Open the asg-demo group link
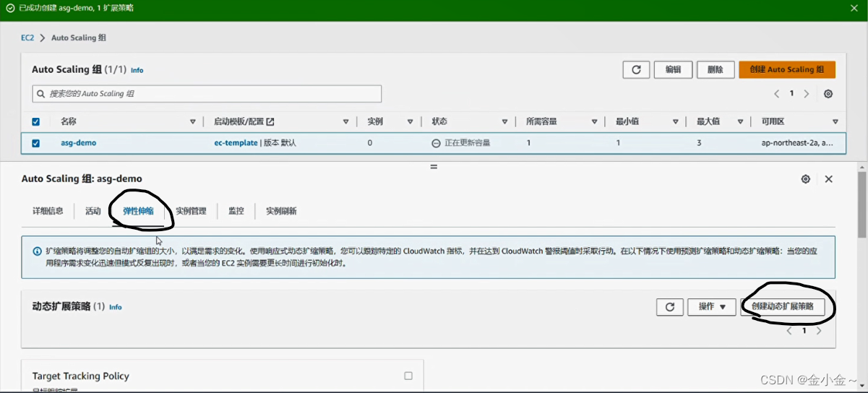The height and width of the screenshot is (393, 868). tap(78, 143)
